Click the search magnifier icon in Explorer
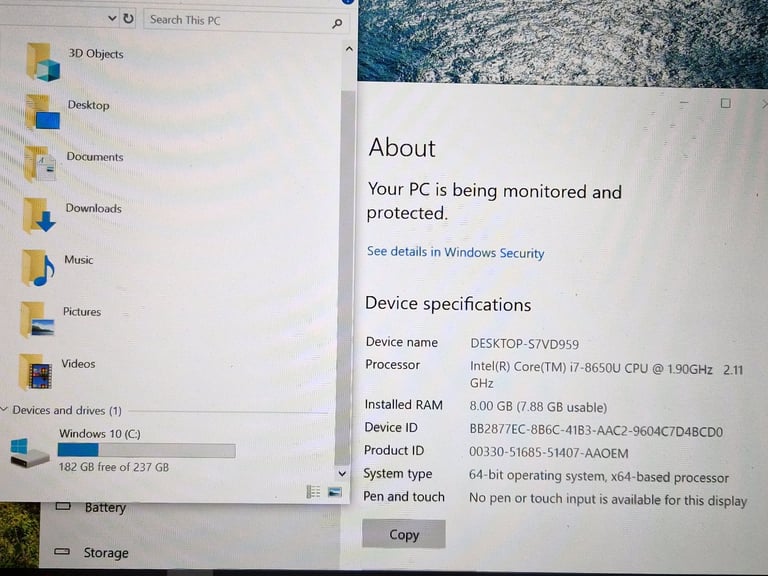The image size is (768, 576). 337,23
